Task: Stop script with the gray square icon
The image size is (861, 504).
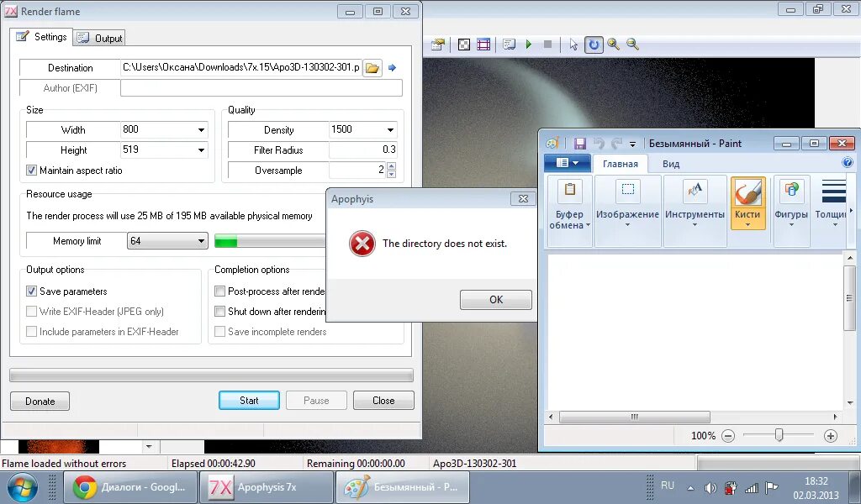Action: (x=547, y=45)
